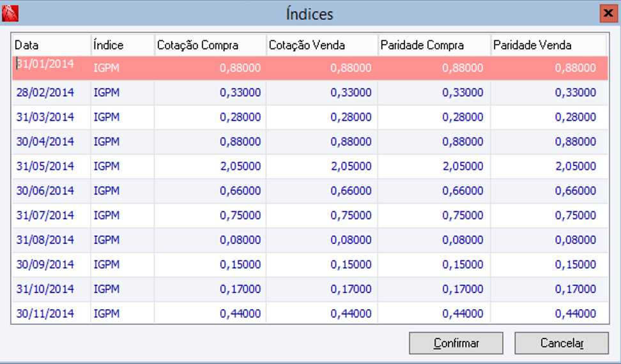This screenshot has height=364, width=621.
Task: Click IGPM in the 30/11/2014 row
Action: pos(107,314)
